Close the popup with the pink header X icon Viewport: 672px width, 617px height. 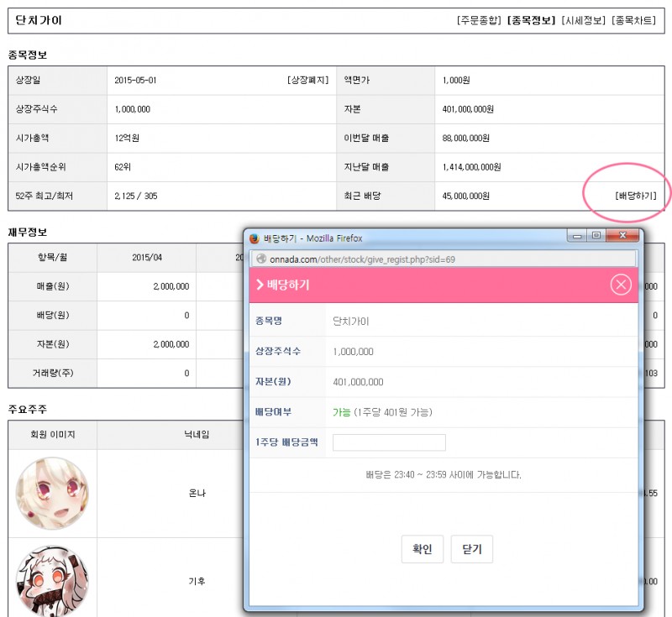(x=621, y=285)
